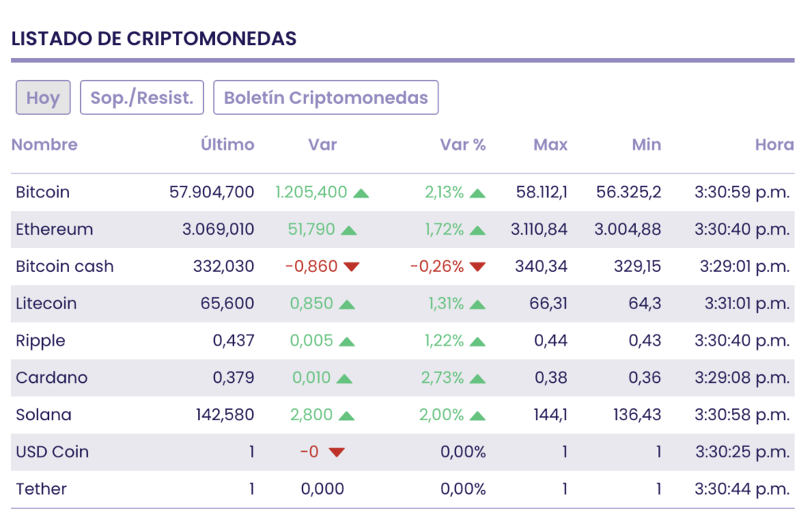Click the red down arrow in USD Coin row
812x524 pixels.
(x=337, y=453)
